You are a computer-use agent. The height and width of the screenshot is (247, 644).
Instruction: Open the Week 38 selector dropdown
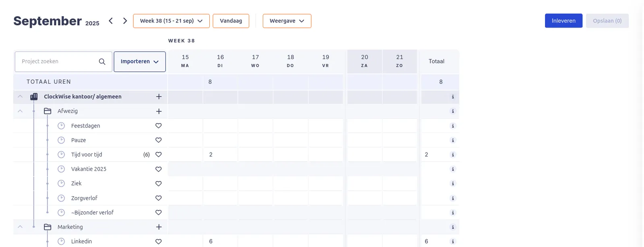tap(171, 21)
